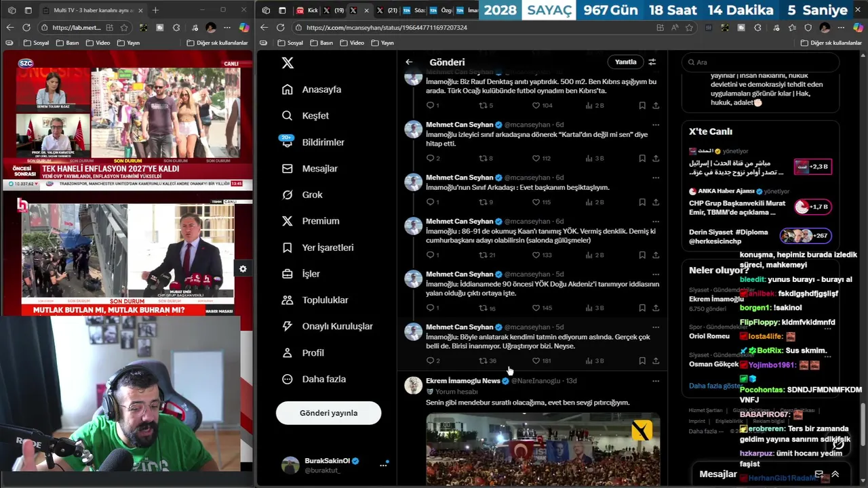
Task: Like the tweet with 181 likes
Action: [536, 361]
